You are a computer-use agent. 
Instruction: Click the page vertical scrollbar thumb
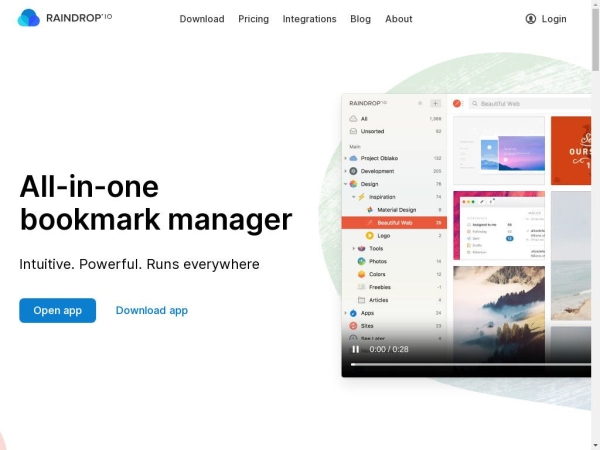(x=595, y=40)
